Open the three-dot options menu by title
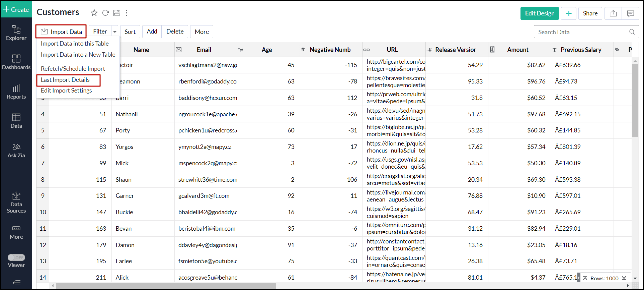 tap(127, 13)
